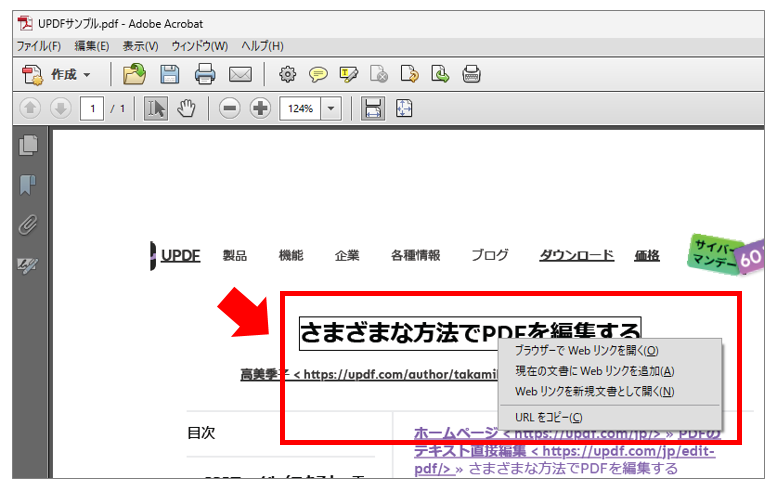Open the page thumbnails side panel
The height and width of the screenshot is (485, 780).
coord(28,145)
